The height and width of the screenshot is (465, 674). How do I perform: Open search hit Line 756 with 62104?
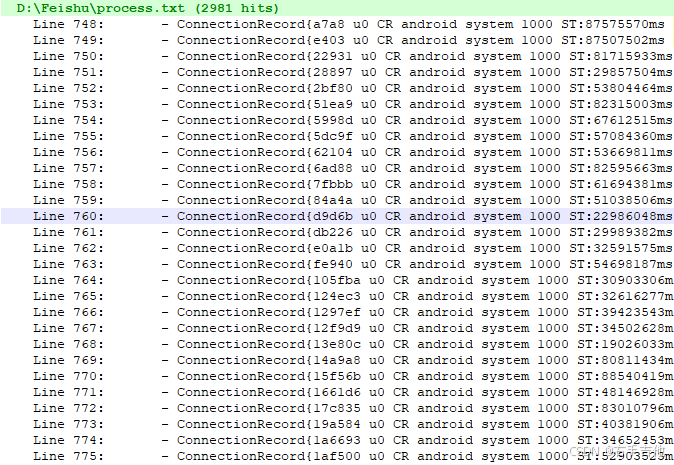click(x=337, y=153)
